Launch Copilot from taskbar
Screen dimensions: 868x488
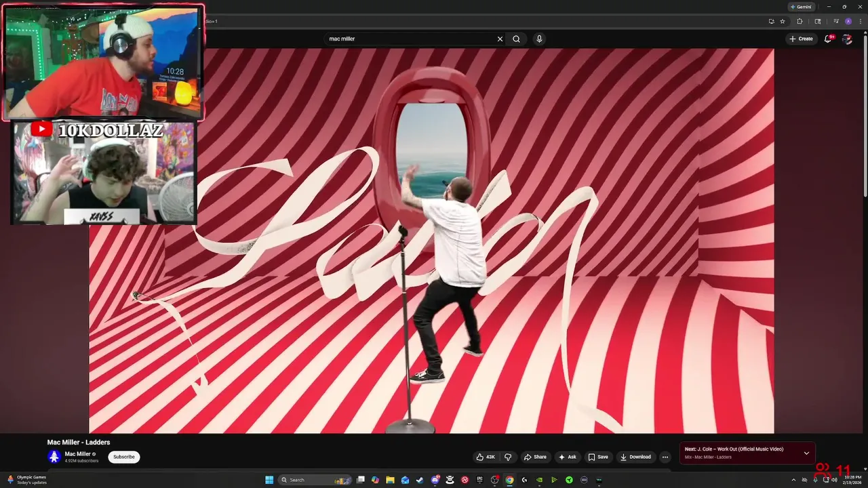[375, 480]
